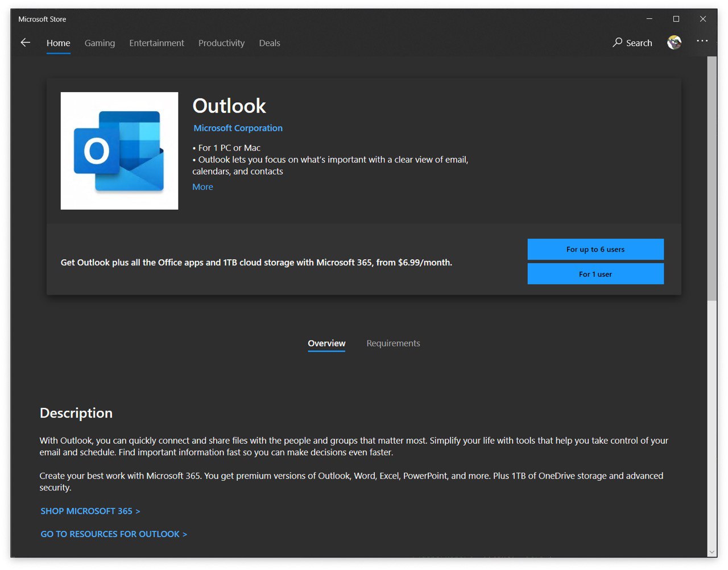This screenshot has height=570, width=728.
Task: Click the 'Create your best work' paragraph
Action: point(351,482)
